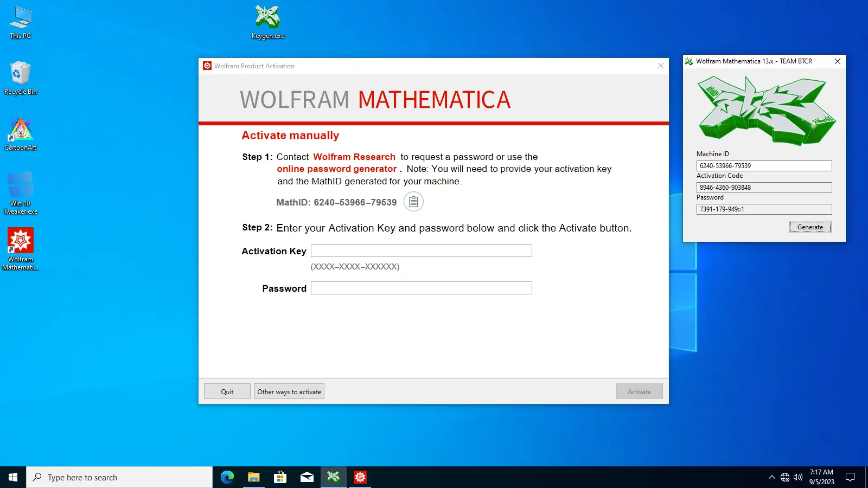868x488 pixels.
Task: Click the Activation Code field in TEAM BTCR window
Action: [764, 188]
